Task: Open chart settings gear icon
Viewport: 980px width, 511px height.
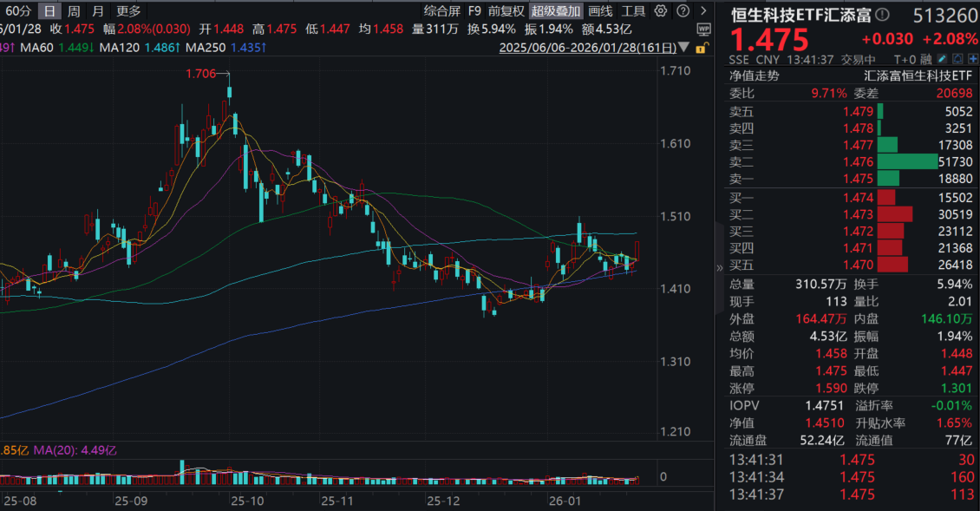Action: pos(661,11)
